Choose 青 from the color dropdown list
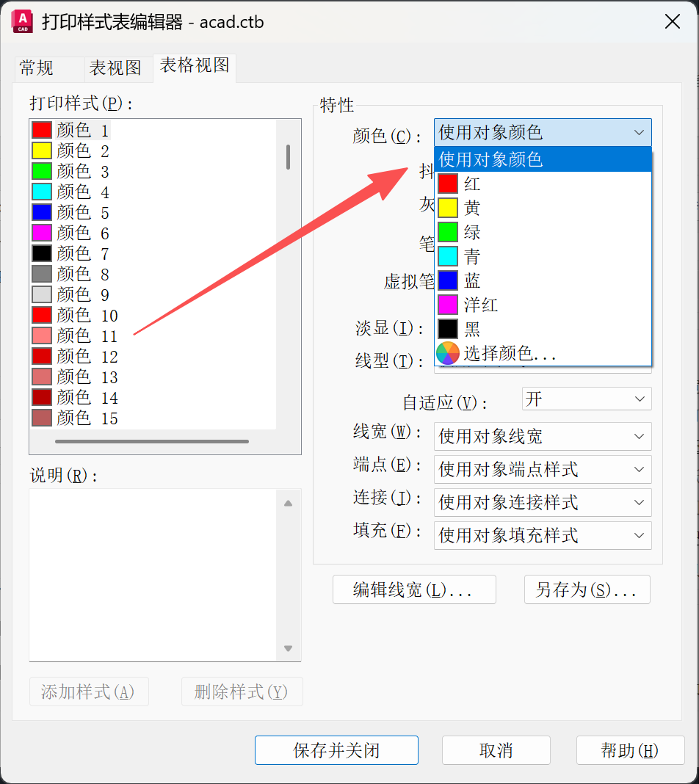 (543, 256)
